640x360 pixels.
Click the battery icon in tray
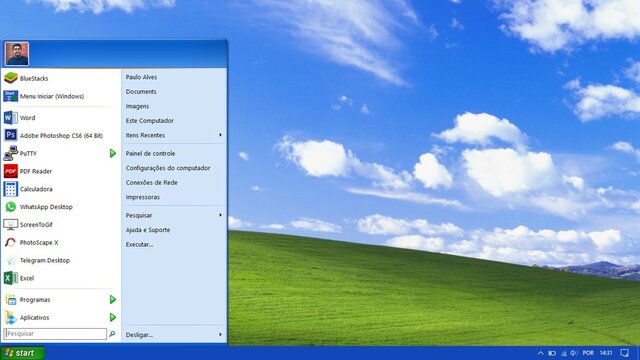[552, 353]
